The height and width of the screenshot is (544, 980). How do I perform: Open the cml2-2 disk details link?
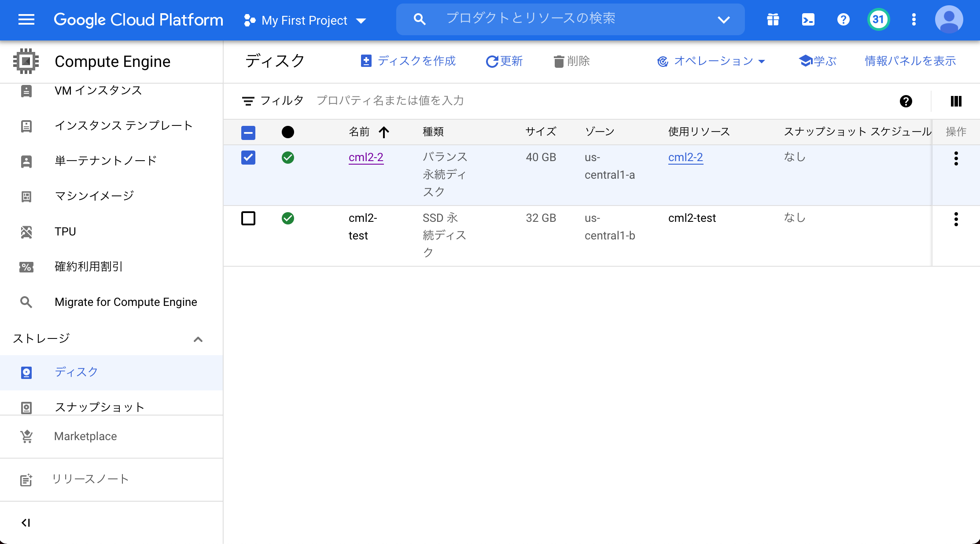pos(366,157)
